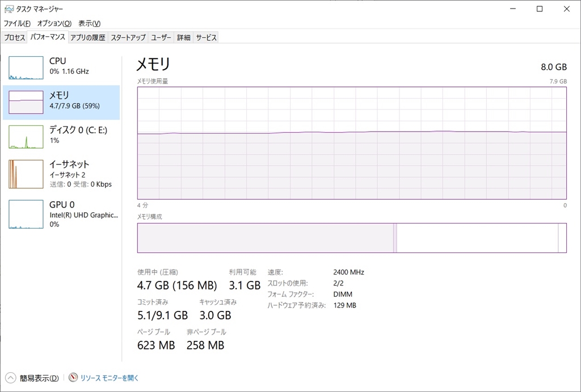Select the GPU 0 mini graph
Screen dimensions: 581x392
pyautogui.click(x=26, y=214)
